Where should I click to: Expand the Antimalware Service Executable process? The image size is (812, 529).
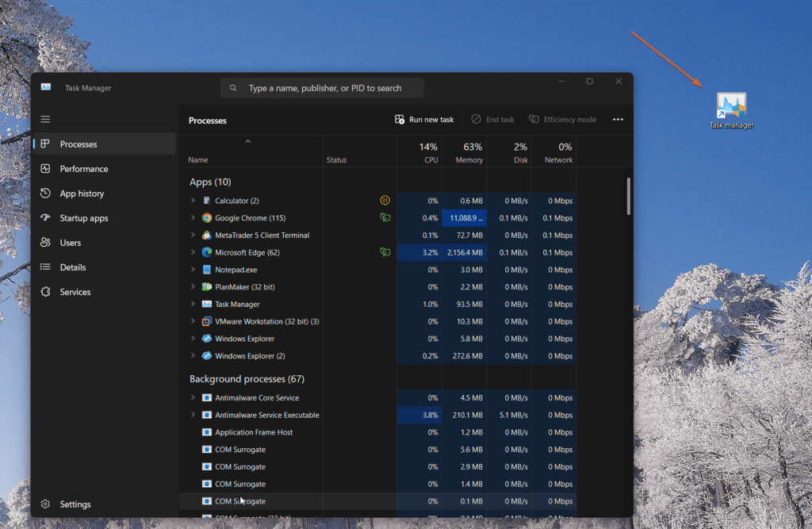193,415
